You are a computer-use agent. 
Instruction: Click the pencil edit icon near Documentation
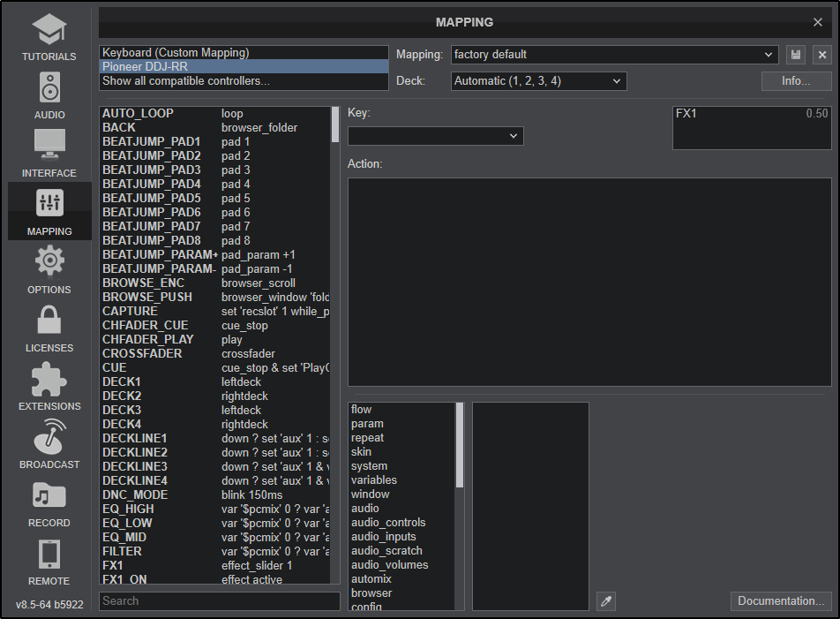coord(606,600)
